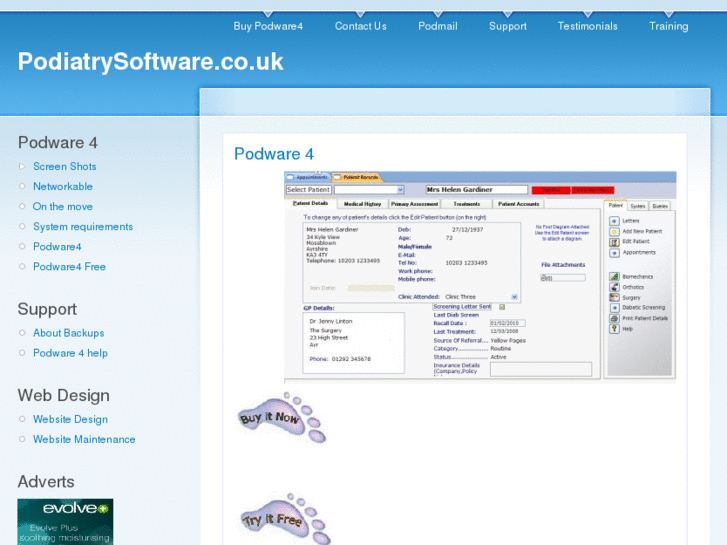Image resolution: width=727 pixels, height=545 pixels.
Task: Click the Diabetic Screening icon in screenshot
Action: [614, 308]
